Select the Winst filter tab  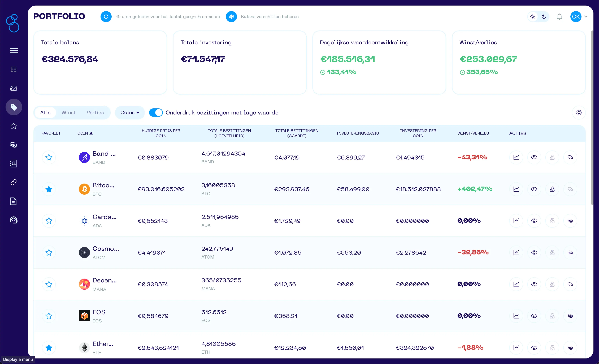pos(68,113)
